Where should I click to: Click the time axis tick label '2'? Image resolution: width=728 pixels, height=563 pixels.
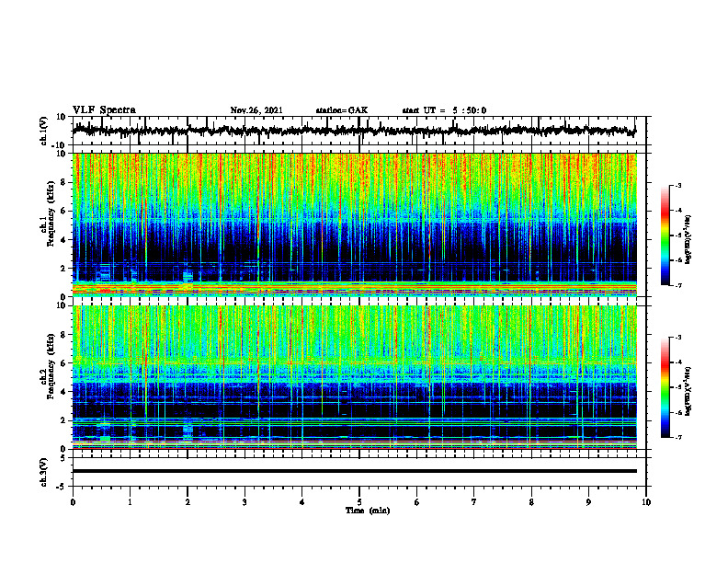[188, 502]
